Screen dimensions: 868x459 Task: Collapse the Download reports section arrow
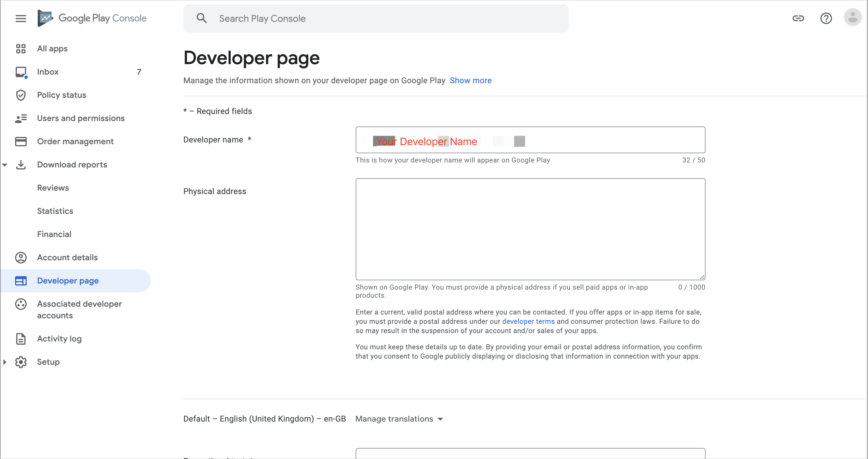(5, 165)
